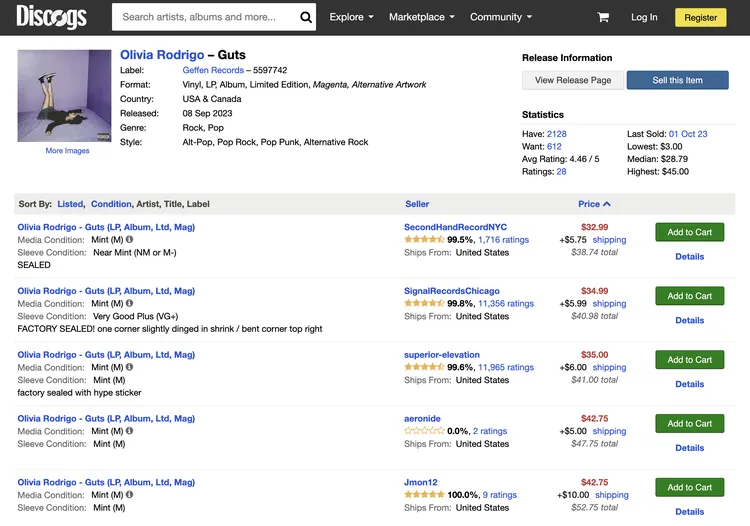
Task: Click the star rating of superior-elevation
Action: [x=424, y=367]
